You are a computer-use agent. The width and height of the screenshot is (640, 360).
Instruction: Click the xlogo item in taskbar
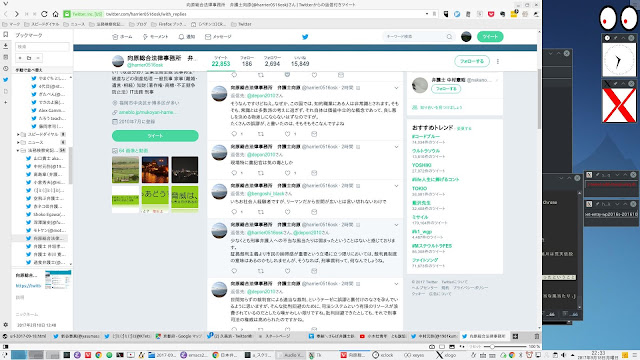click(x=446, y=355)
